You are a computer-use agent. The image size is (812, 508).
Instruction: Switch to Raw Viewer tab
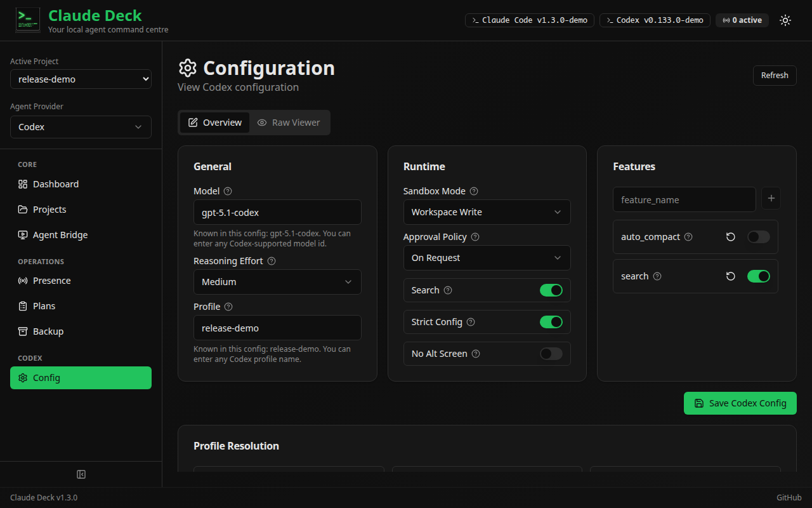pos(289,123)
